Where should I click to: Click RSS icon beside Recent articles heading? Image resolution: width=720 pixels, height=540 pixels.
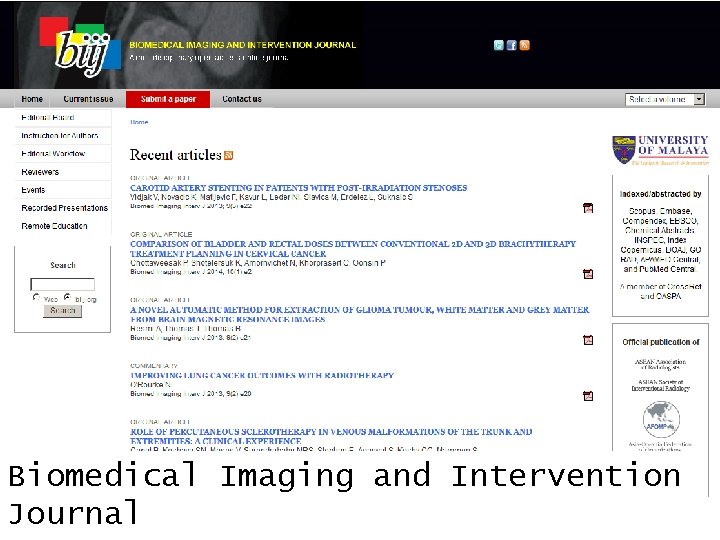(229, 156)
